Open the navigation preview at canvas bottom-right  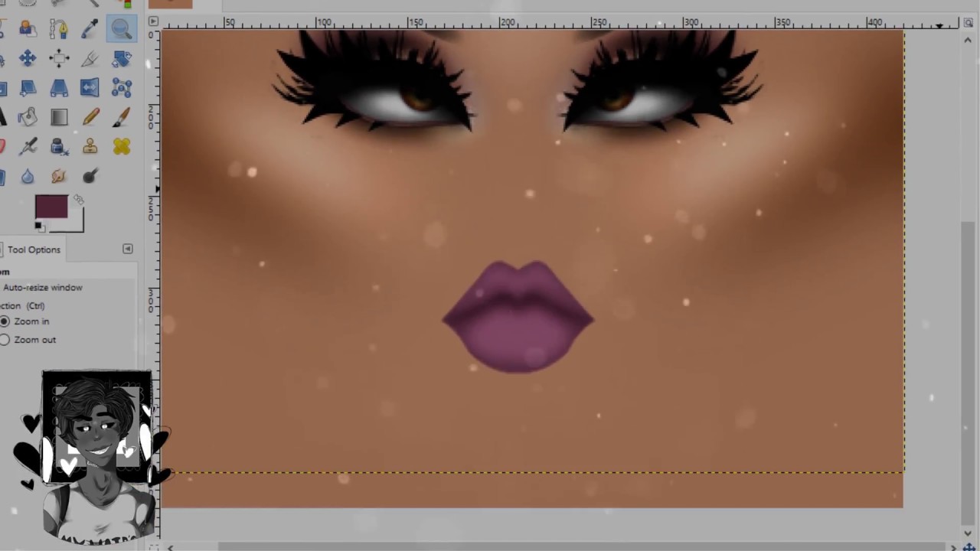pos(969,546)
